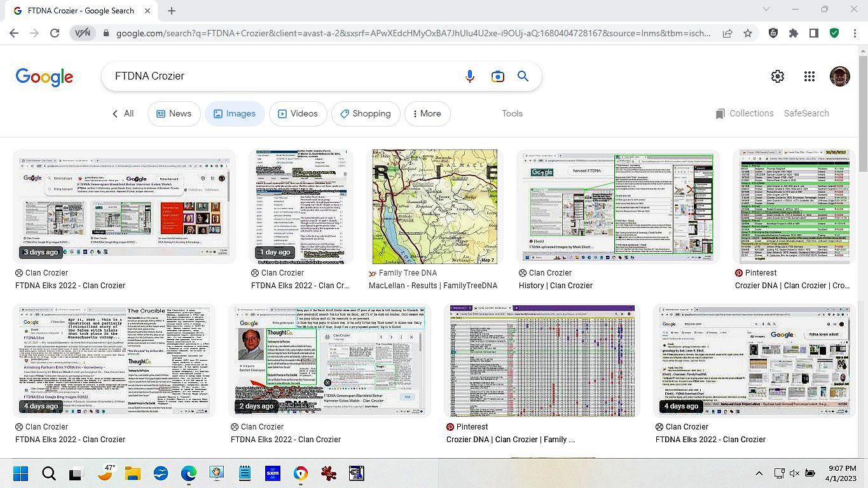Switch to Videos results tab
This screenshot has height=488, width=868.
298,114
